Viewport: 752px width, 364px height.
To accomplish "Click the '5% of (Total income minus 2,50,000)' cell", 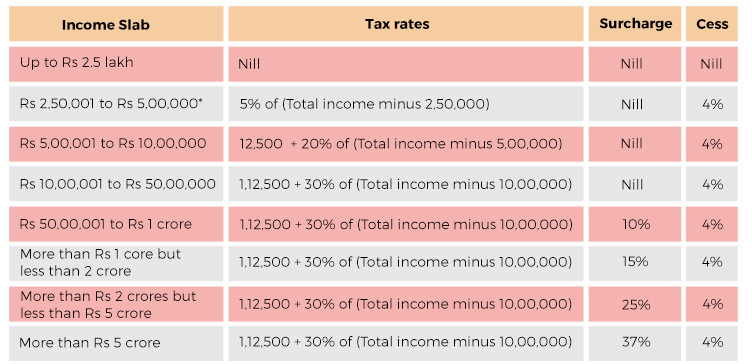I will coord(406,104).
